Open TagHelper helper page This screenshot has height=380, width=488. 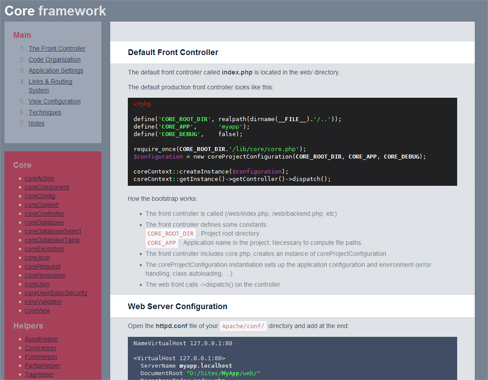tap(39, 375)
